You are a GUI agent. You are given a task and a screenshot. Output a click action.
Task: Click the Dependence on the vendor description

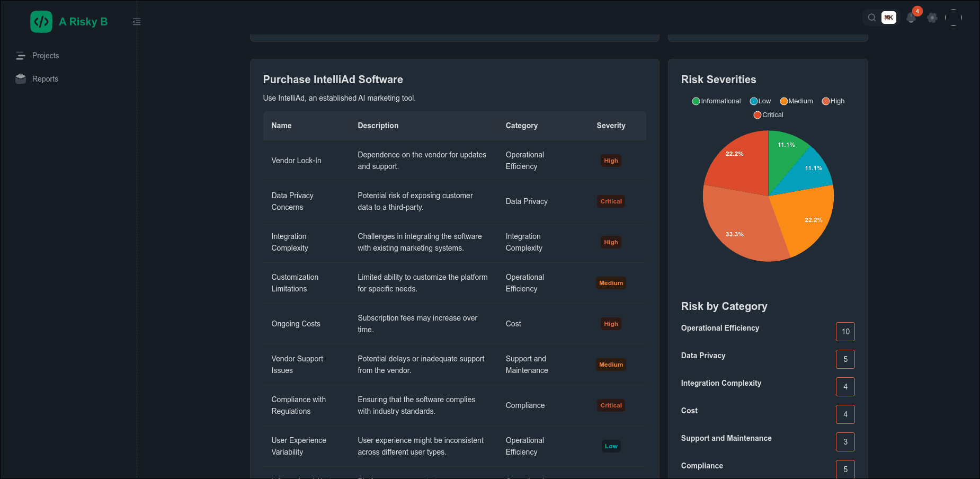(x=422, y=161)
